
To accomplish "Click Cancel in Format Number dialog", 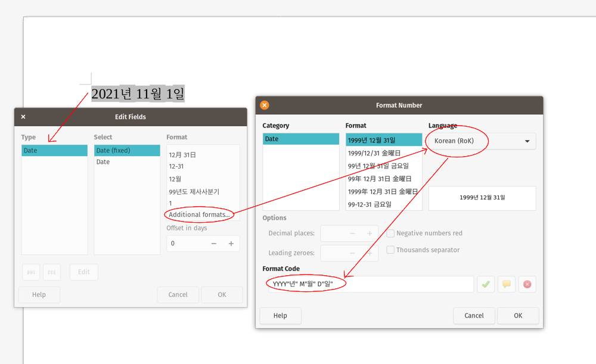I will (x=474, y=316).
